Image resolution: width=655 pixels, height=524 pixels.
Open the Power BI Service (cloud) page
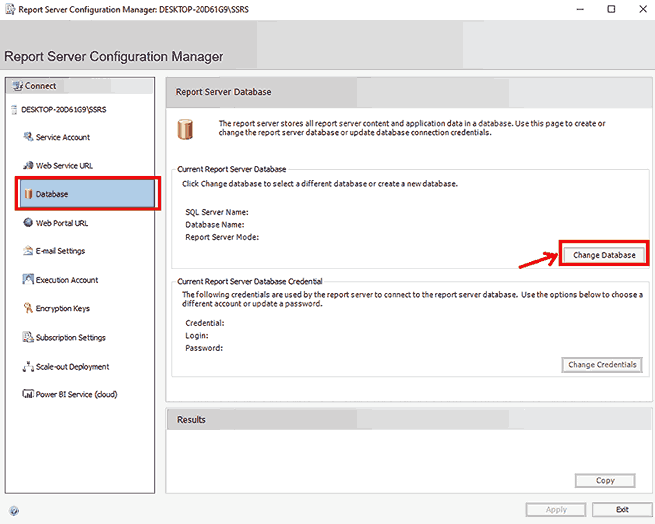click(x=76, y=395)
